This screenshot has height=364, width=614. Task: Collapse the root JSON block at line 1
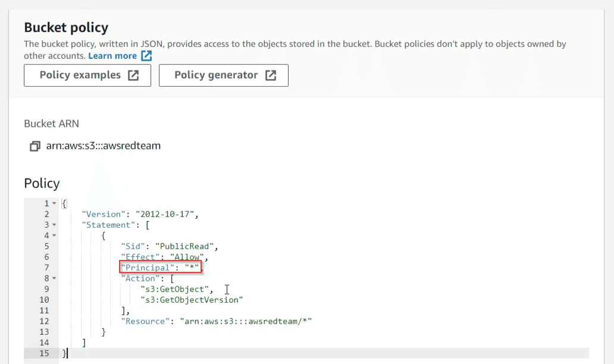(x=54, y=203)
